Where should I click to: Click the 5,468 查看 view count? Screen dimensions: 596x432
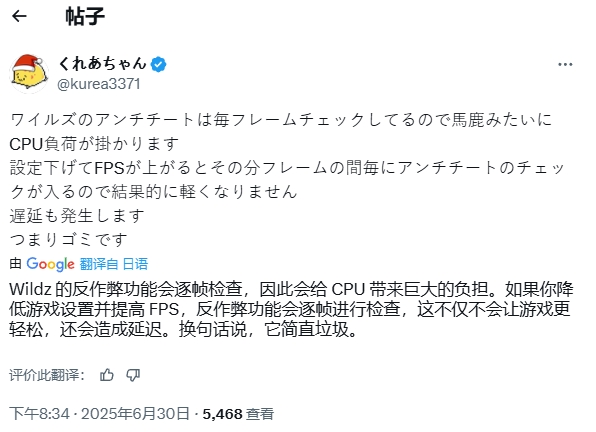click(x=238, y=414)
